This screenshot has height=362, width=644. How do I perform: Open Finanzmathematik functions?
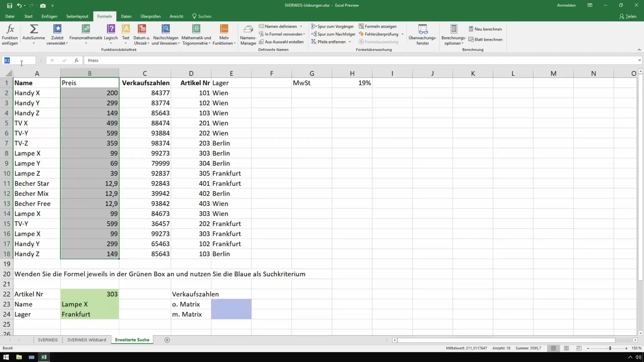click(x=86, y=34)
